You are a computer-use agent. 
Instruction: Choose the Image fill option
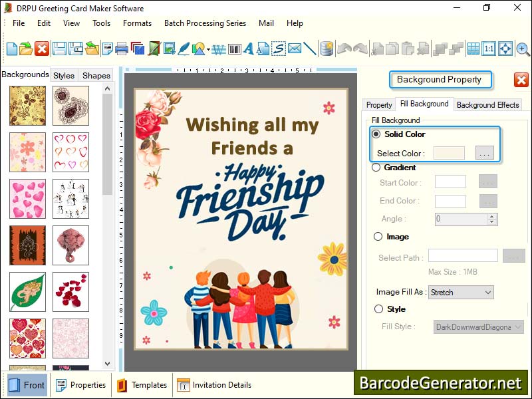[377, 237]
